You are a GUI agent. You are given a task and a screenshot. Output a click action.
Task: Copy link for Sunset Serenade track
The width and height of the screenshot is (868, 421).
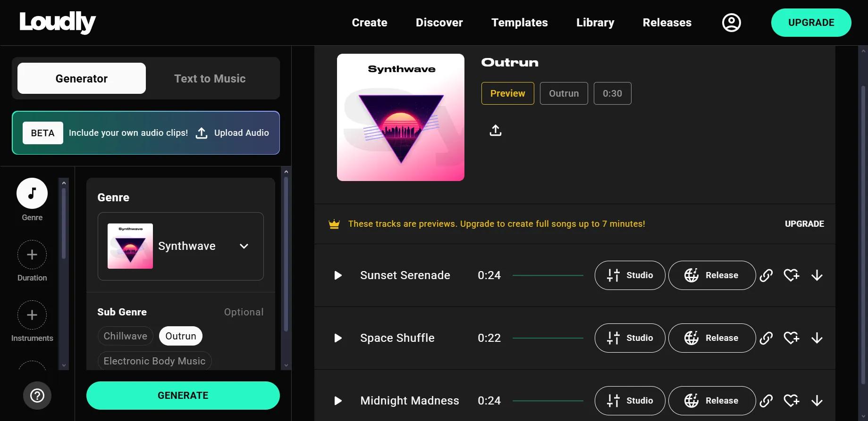coord(766,275)
